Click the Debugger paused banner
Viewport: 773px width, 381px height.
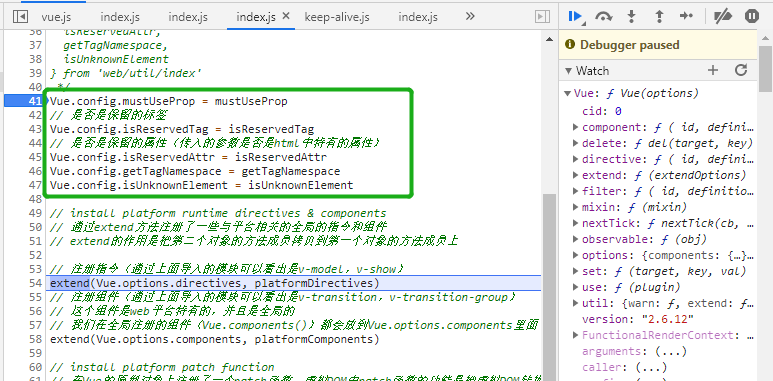coord(658,45)
